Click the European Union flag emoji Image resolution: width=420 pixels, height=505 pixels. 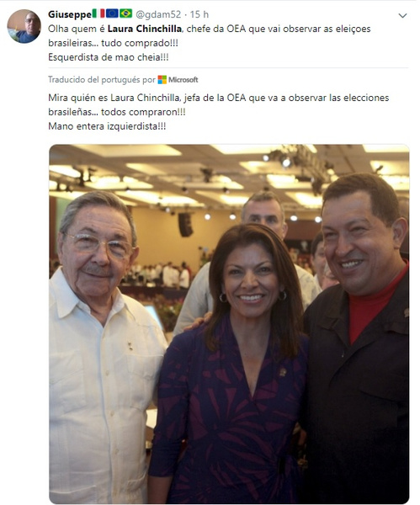(x=112, y=13)
